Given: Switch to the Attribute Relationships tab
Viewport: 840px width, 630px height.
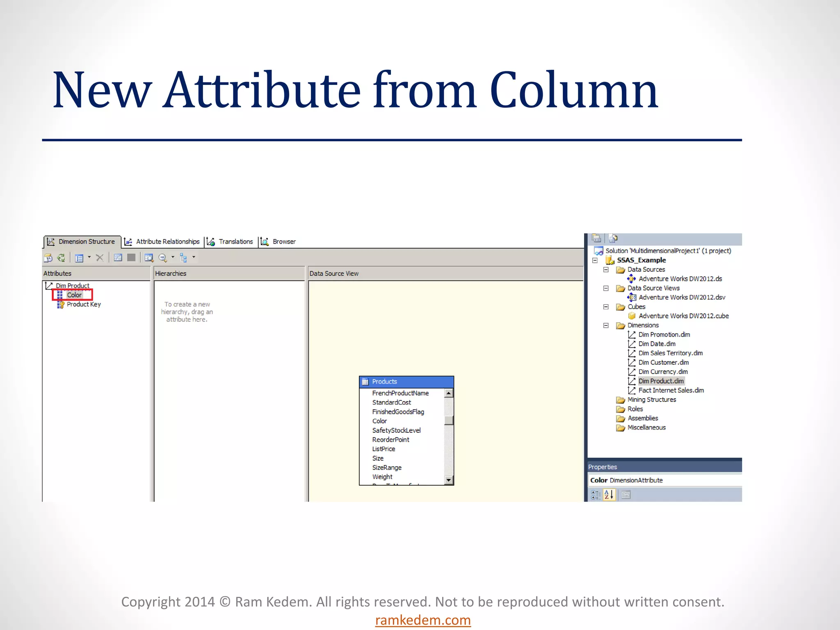Looking at the screenshot, I should tap(163, 242).
